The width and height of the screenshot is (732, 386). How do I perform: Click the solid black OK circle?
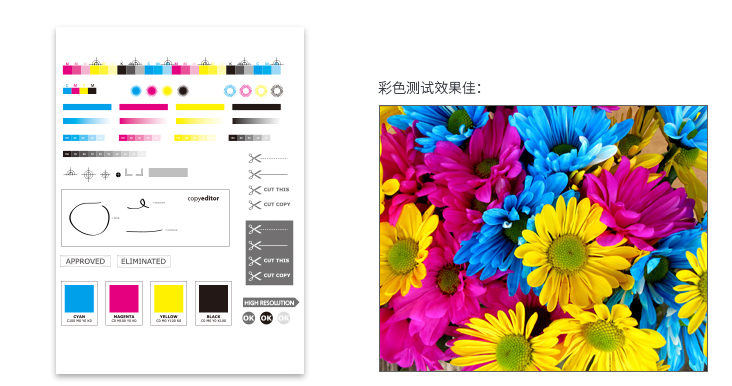(x=266, y=318)
